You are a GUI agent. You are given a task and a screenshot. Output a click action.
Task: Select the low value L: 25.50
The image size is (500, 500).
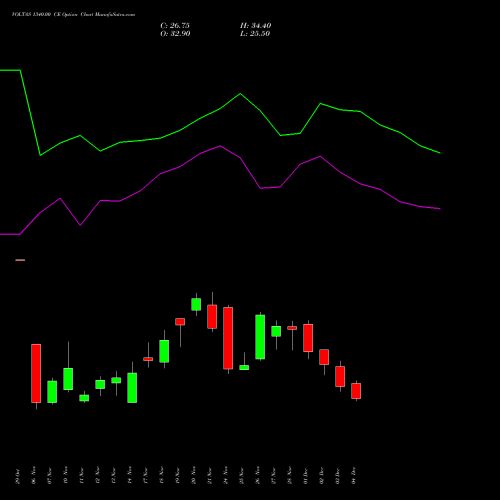coord(255,34)
